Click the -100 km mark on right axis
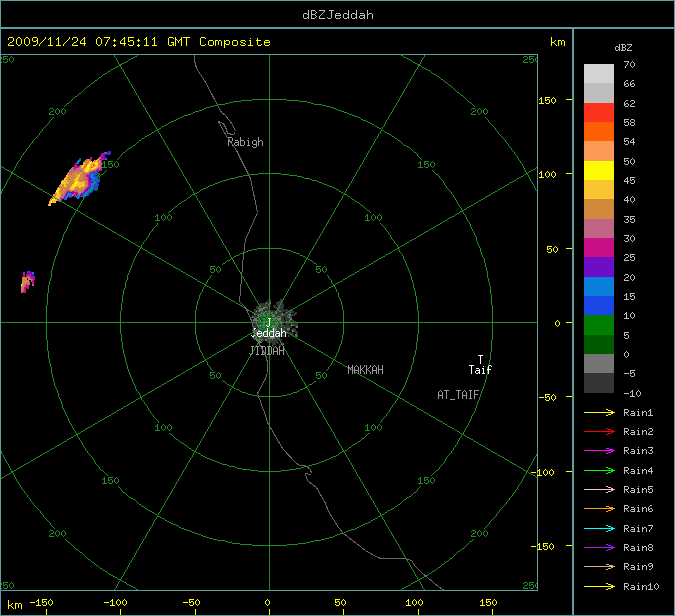675x616 pixels. pyautogui.click(x=543, y=472)
